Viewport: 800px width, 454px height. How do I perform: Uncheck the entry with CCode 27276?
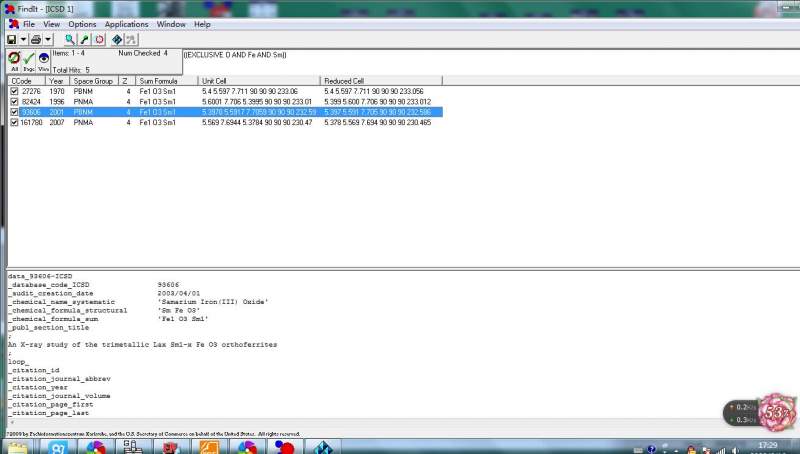14,91
